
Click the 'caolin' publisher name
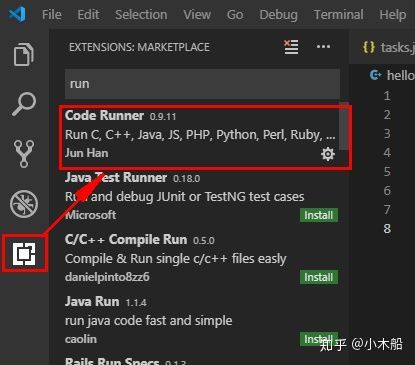(81, 339)
